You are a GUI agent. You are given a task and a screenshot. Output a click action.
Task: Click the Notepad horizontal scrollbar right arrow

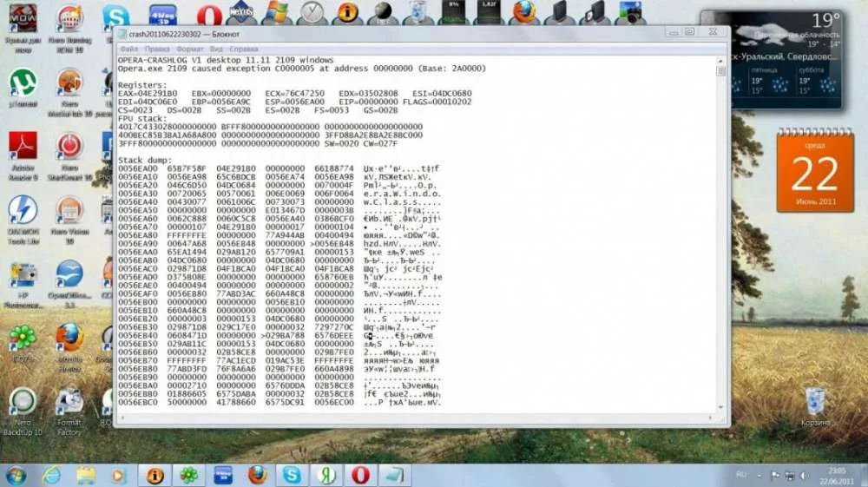(711, 418)
